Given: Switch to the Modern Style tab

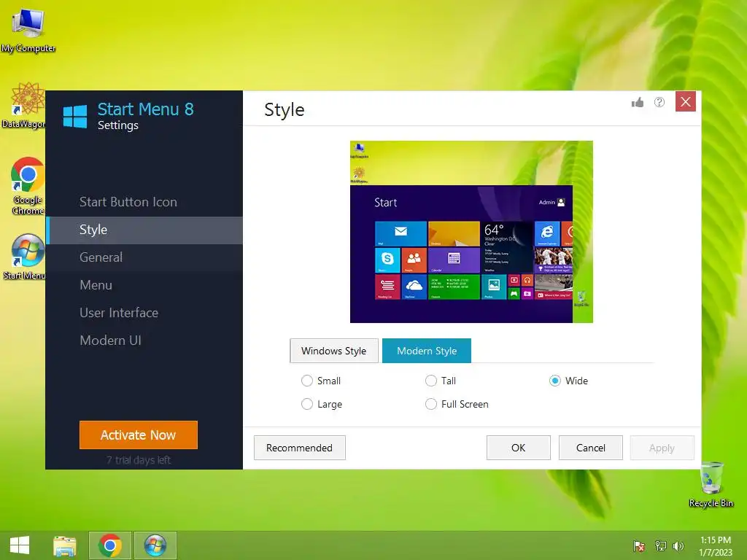Looking at the screenshot, I should tap(426, 351).
